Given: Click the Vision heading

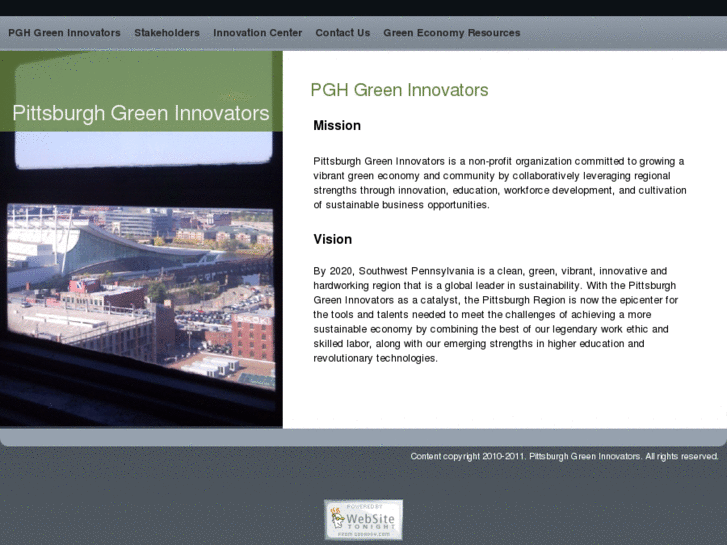Looking at the screenshot, I should (332, 239).
